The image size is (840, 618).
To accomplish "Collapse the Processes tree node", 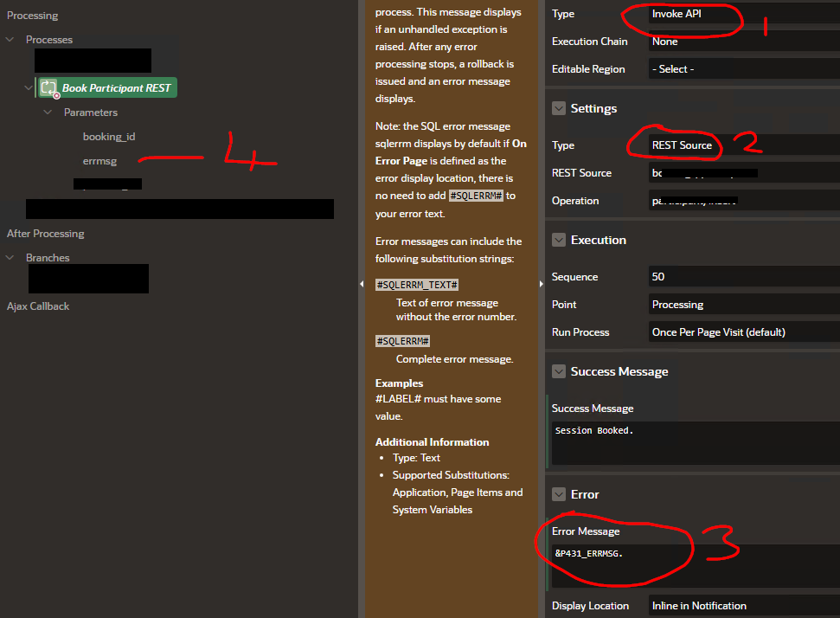I will [10, 39].
